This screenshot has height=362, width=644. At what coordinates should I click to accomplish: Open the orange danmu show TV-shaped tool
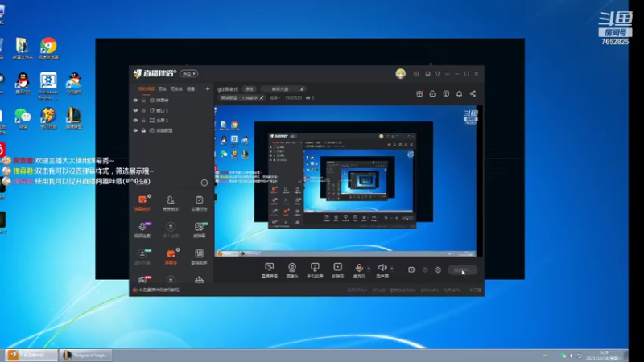(171, 256)
